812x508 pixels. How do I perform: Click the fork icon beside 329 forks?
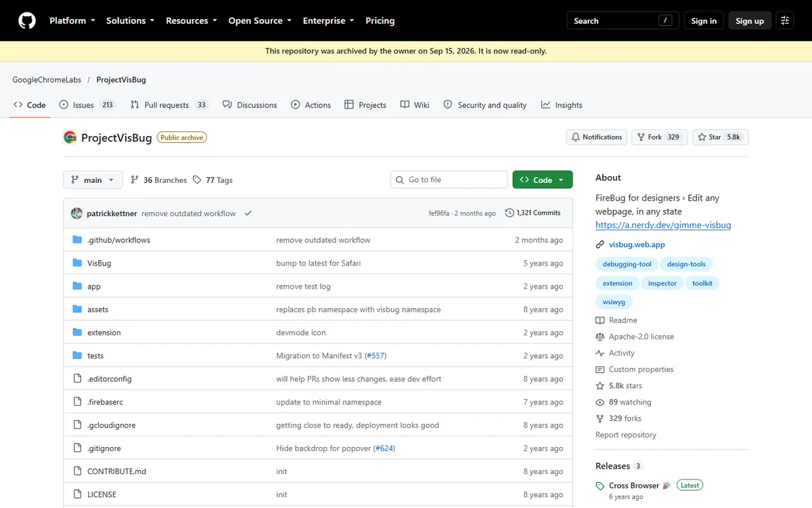[600, 419]
